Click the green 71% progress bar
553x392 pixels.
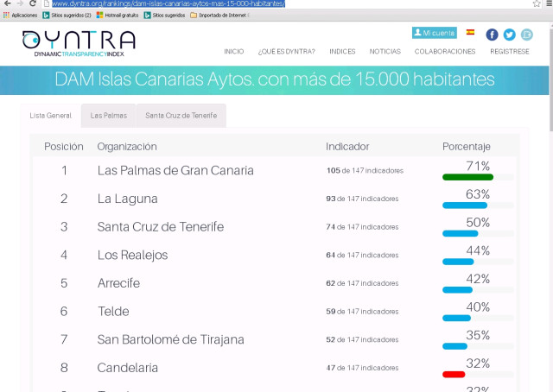coord(467,177)
